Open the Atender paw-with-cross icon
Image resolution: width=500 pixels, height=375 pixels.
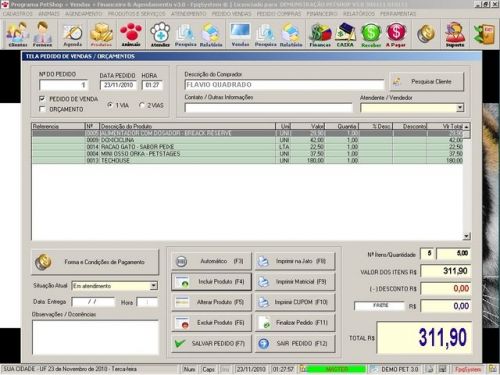coord(160,35)
